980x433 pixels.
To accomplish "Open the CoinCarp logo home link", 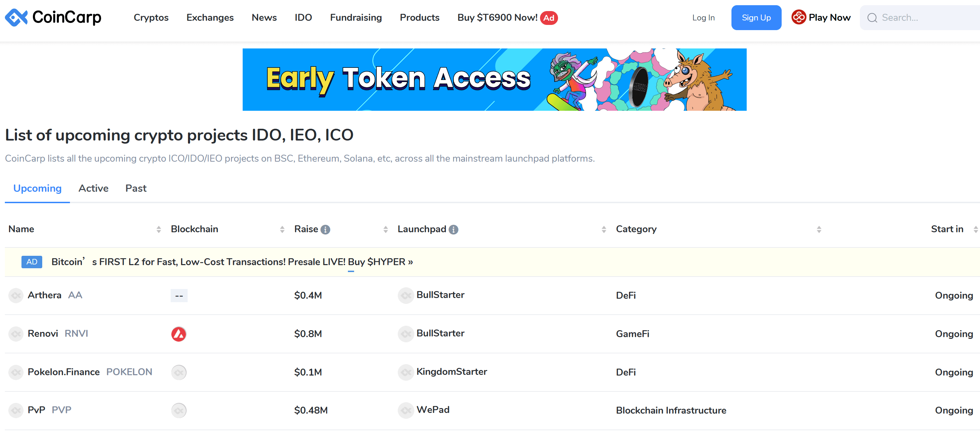I will [x=53, y=17].
